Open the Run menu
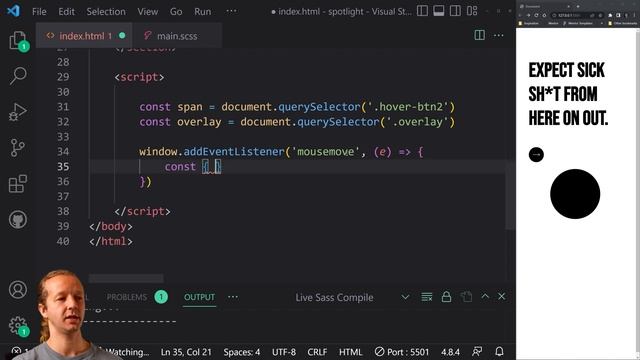This screenshot has width=640, height=360. pos(202,11)
